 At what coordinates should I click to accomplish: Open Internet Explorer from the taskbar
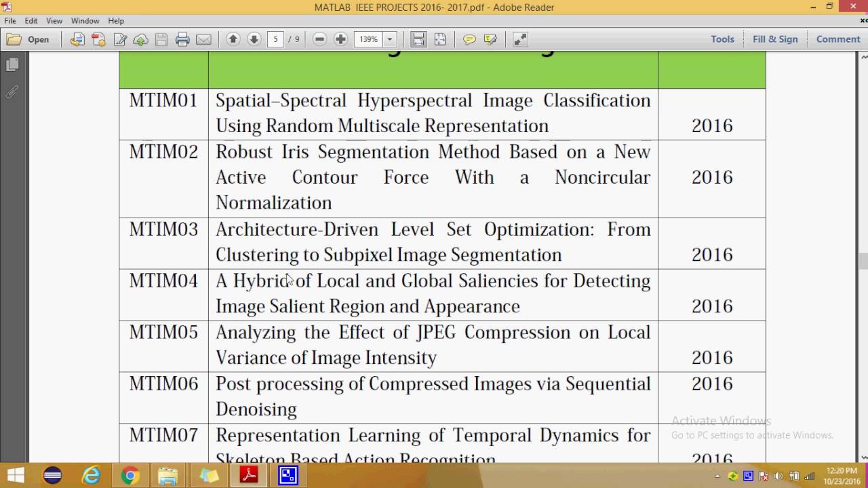click(91, 476)
